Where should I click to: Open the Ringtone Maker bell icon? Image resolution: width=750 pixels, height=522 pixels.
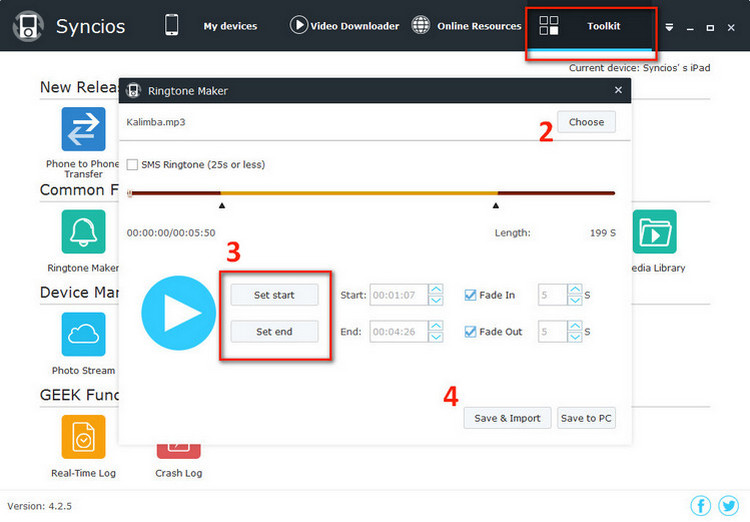click(83, 232)
